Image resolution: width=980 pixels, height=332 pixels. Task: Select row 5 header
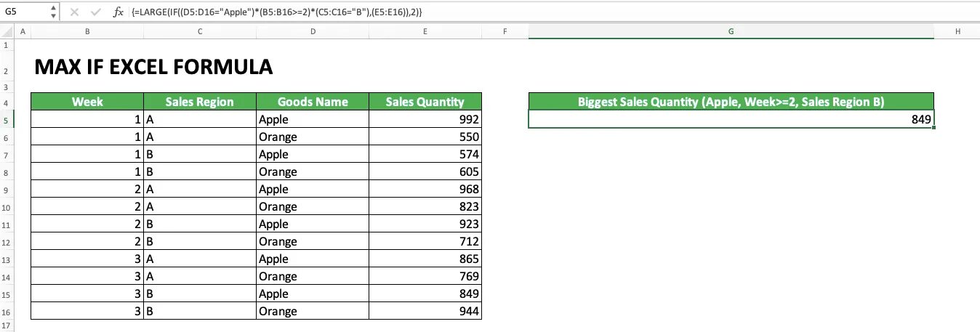pos(7,120)
